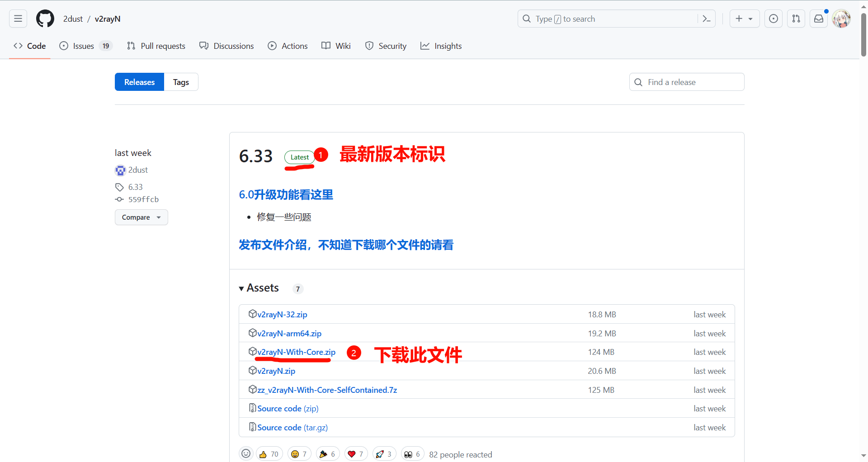This screenshot has width=868, height=462.
Task: Download Source code (tar.gz)
Action: [292, 427]
